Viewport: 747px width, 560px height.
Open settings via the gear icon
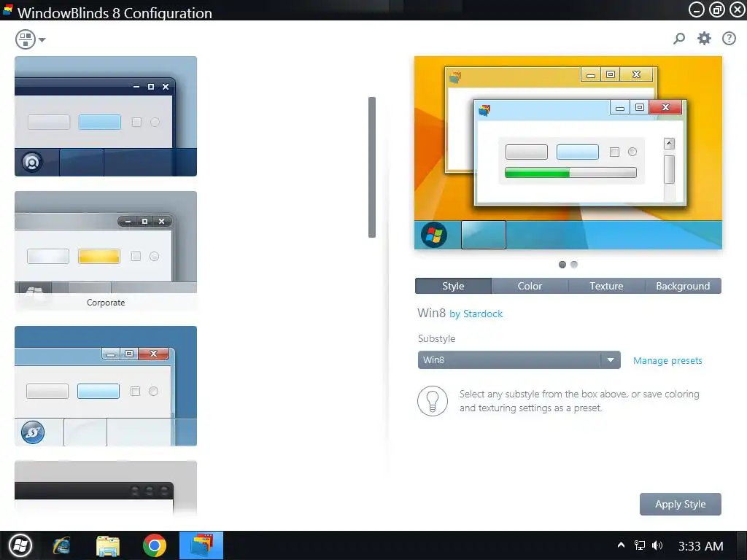tap(704, 38)
